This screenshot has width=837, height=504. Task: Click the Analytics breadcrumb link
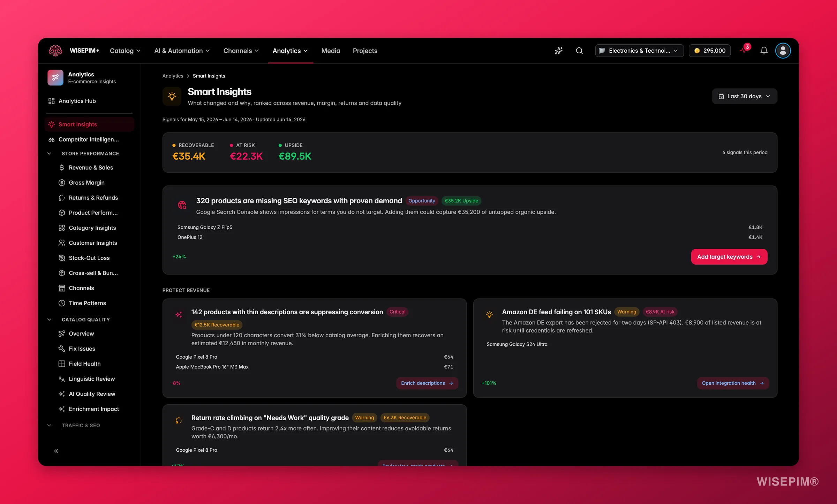[173, 76]
